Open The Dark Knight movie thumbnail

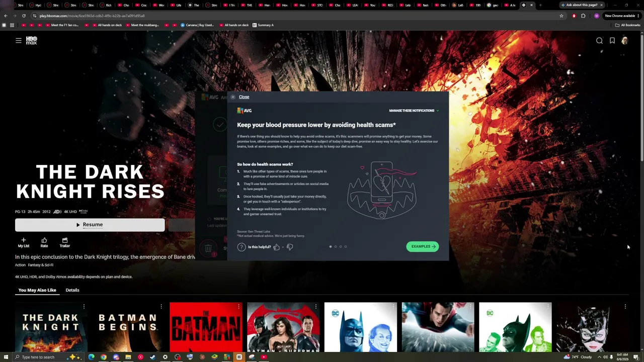pos(51,327)
